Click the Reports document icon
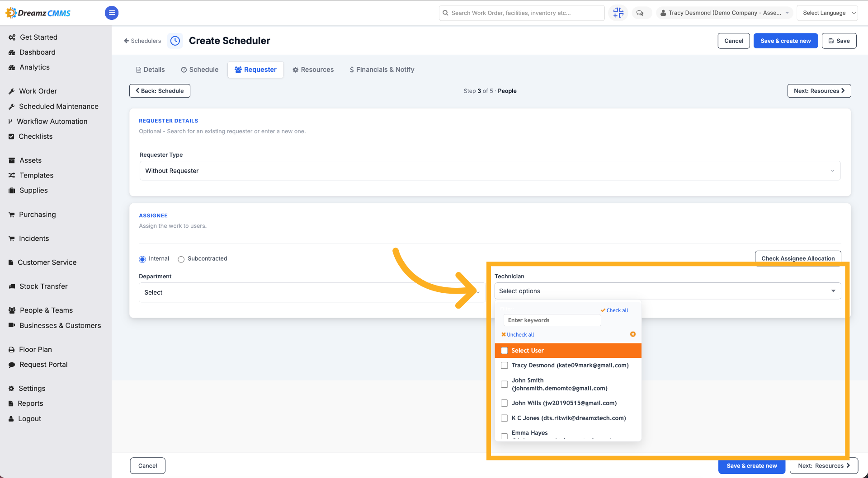The height and width of the screenshot is (478, 868). click(x=11, y=403)
